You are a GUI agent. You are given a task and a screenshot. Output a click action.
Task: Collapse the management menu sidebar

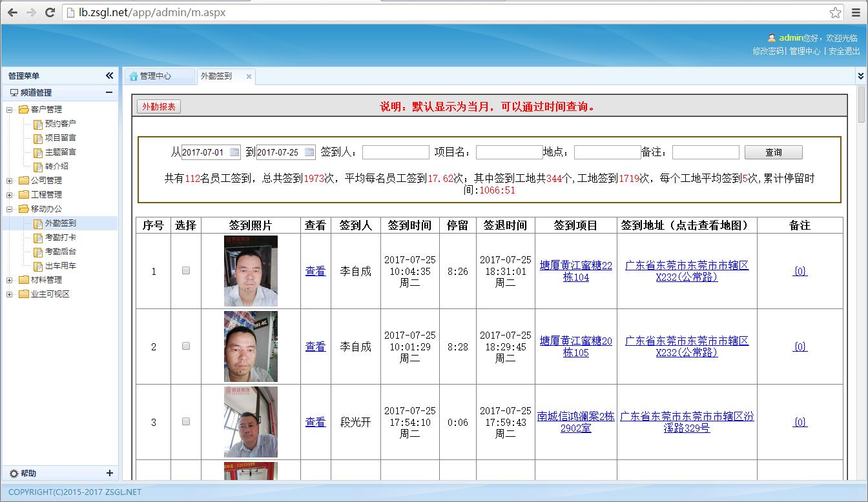(109, 75)
